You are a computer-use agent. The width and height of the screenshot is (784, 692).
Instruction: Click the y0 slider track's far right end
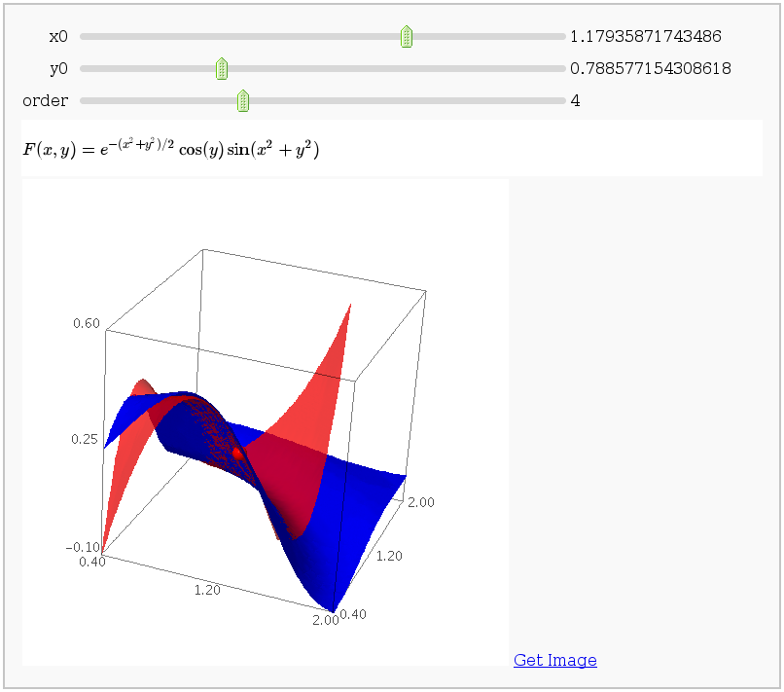pyautogui.click(x=560, y=69)
